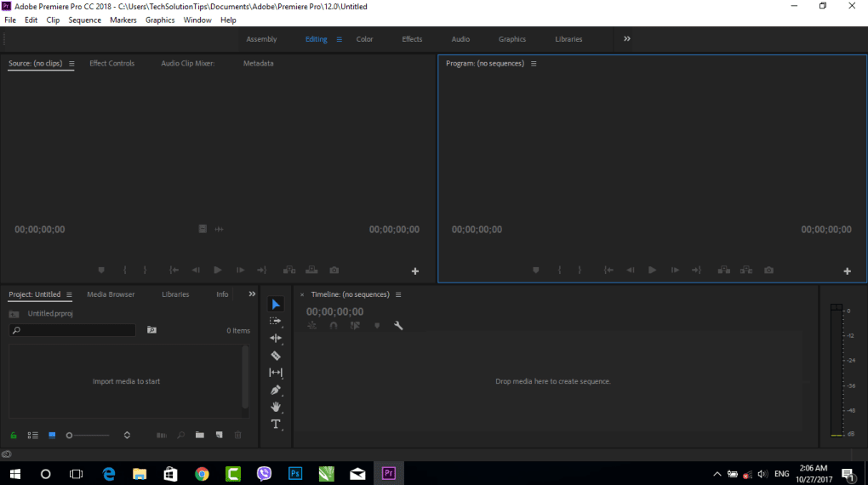Screen dimensions: 868x485
Task: Open Timeline panel menu icon
Action: [398, 294]
